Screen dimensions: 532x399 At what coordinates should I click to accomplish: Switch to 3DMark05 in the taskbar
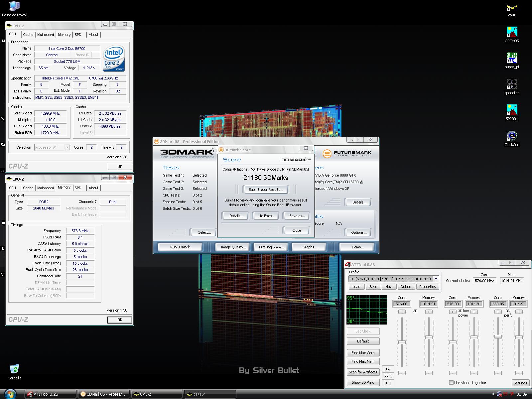[x=104, y=394]
